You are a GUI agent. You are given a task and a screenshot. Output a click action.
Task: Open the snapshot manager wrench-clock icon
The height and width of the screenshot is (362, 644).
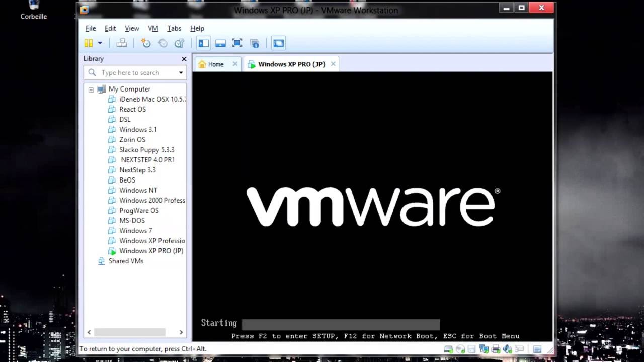click(179, 43)
